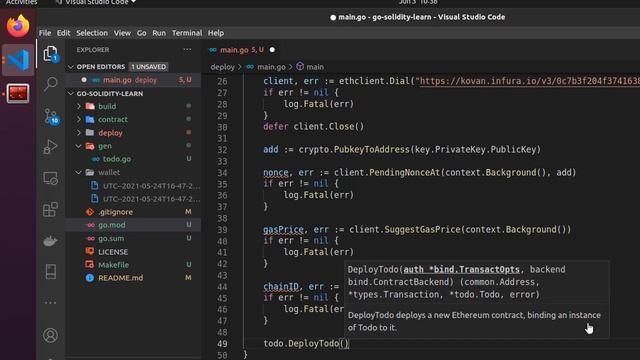640x360 pixels.
Task: Open the Help menu
Action: click(x=216, y=33)
